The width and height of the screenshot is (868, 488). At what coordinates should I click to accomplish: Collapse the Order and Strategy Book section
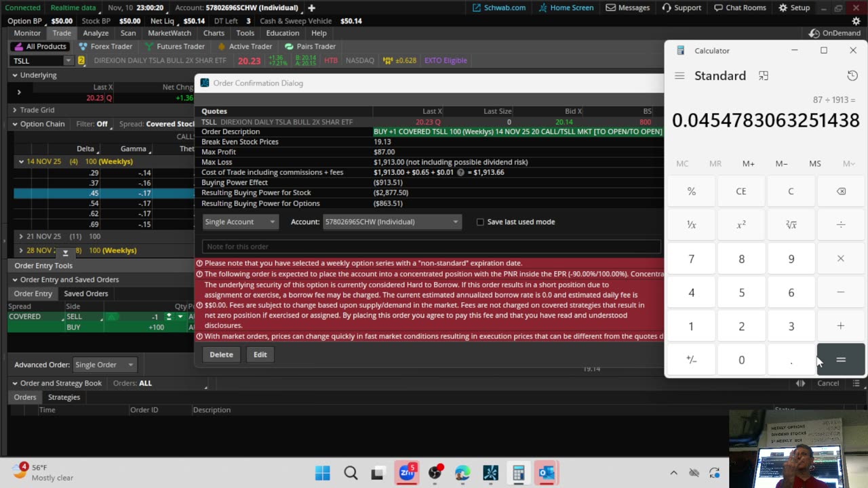pos(15,383)
